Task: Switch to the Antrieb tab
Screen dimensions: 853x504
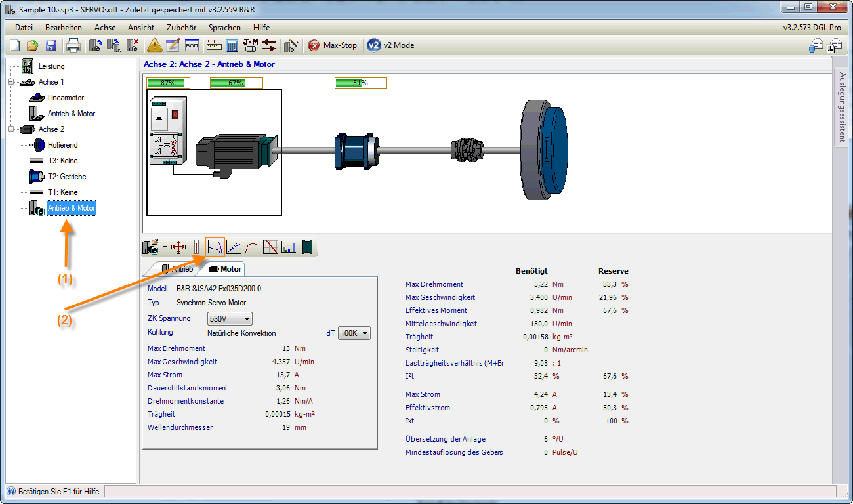Action: pos(177,268)
